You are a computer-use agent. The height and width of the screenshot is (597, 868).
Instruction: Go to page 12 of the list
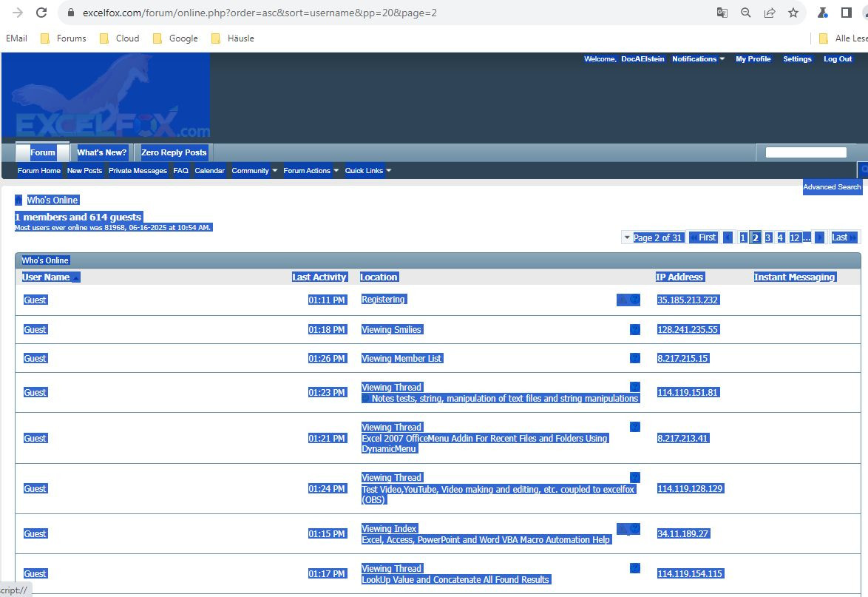pos(794,237)
